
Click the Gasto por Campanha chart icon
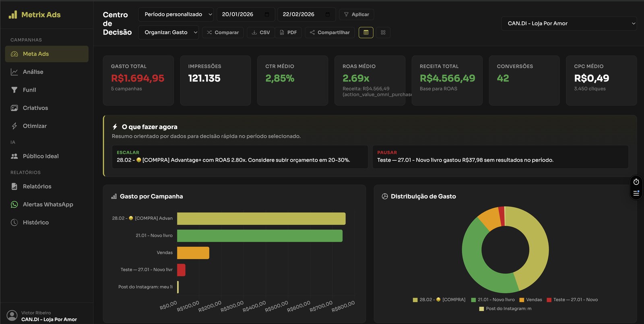tap(114, 197)
